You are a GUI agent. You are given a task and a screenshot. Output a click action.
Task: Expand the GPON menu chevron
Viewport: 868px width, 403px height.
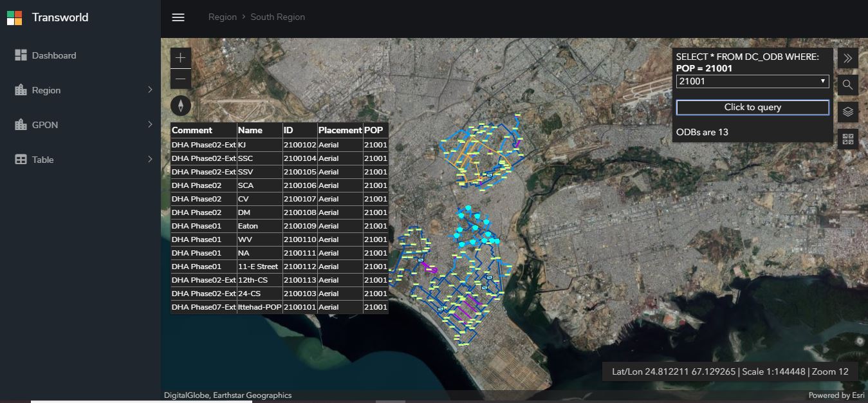(151, 124)
